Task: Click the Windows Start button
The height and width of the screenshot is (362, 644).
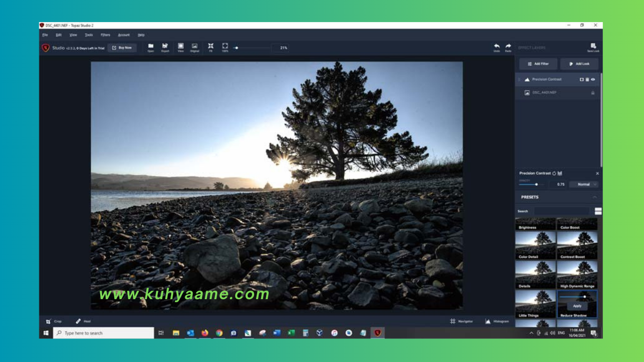Action: pos(46,333)
